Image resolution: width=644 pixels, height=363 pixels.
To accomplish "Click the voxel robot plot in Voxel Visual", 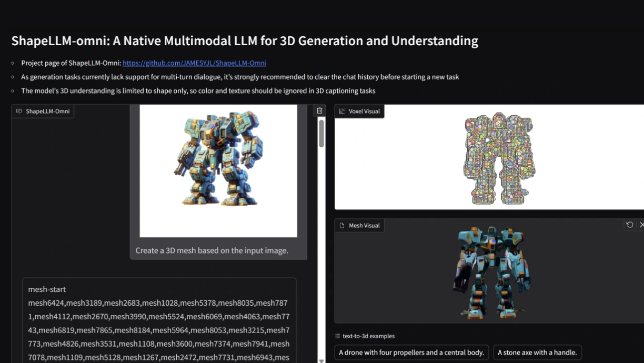I will coord(498,159).
